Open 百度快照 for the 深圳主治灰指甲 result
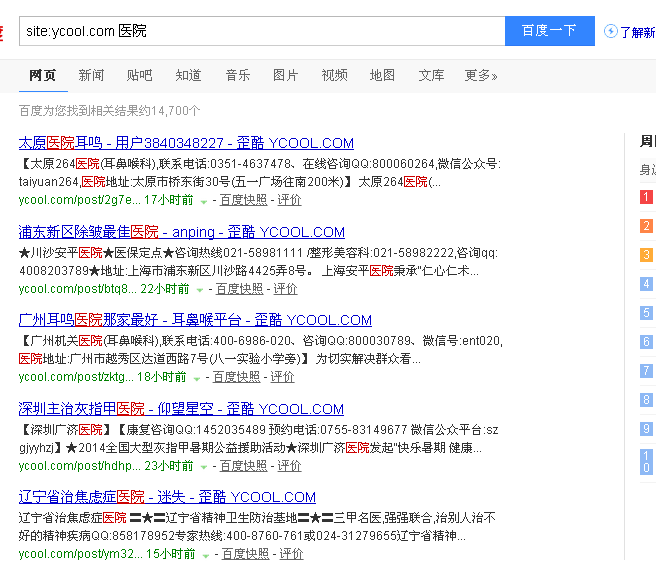656x575 pixels. [243, 466]
